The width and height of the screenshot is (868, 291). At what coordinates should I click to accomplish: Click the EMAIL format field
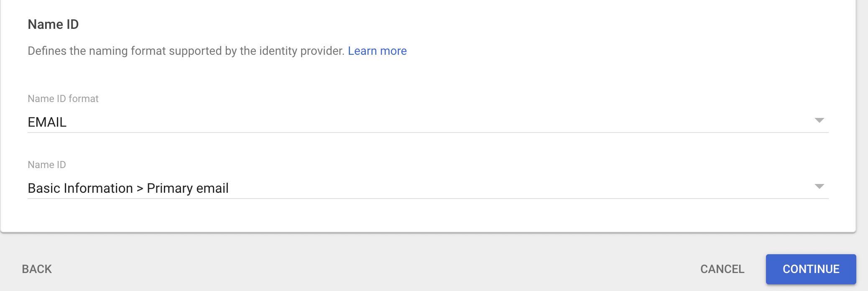tap(167, 122)
